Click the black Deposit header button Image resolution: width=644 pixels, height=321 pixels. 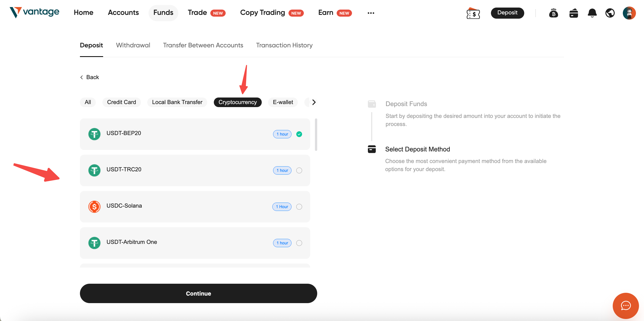point(507,13)
